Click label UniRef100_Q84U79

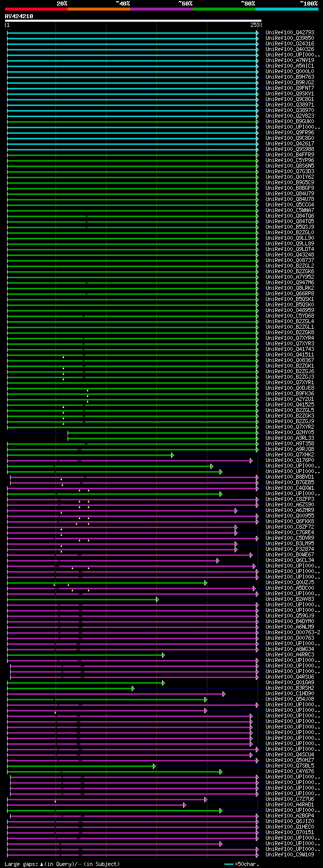pyautogui.click(x=290, y=193)
